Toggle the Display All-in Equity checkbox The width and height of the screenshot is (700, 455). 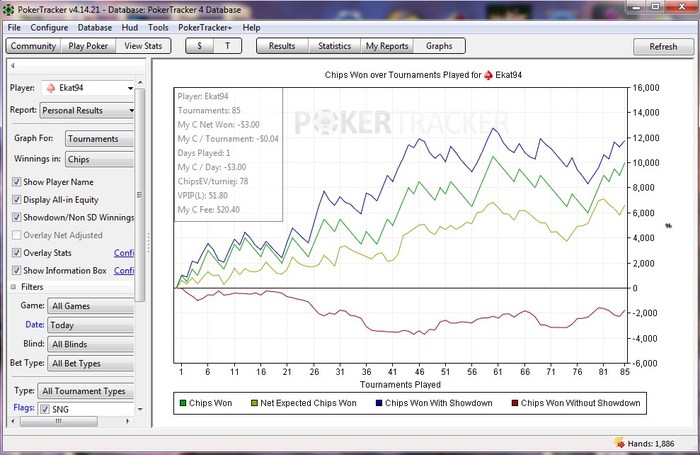pyautogui.click(x=17, y=200)
